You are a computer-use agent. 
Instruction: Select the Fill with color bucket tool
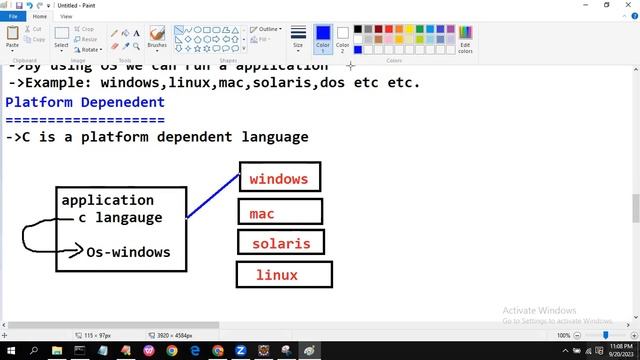point(126,33)
